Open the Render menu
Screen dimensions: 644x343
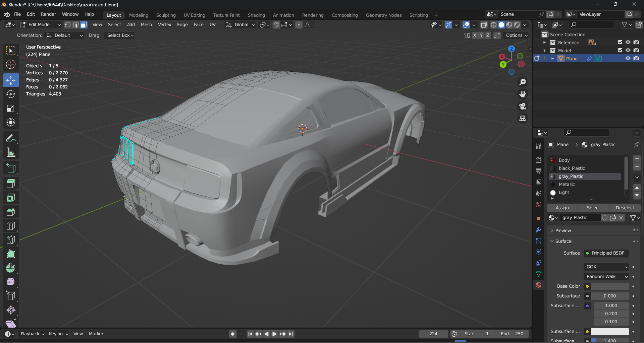[x=48, y=14]
